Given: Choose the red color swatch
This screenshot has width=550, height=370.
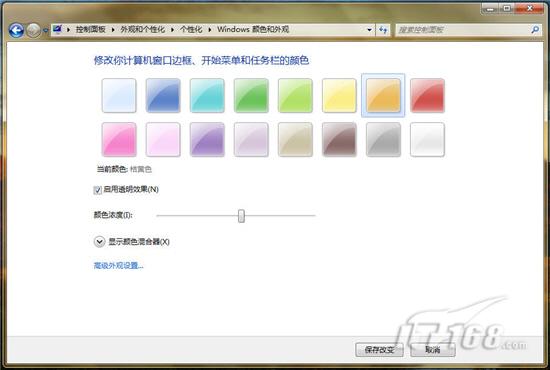Looking at the screenshot, I should pyautogui.click(x=427, y=95).
